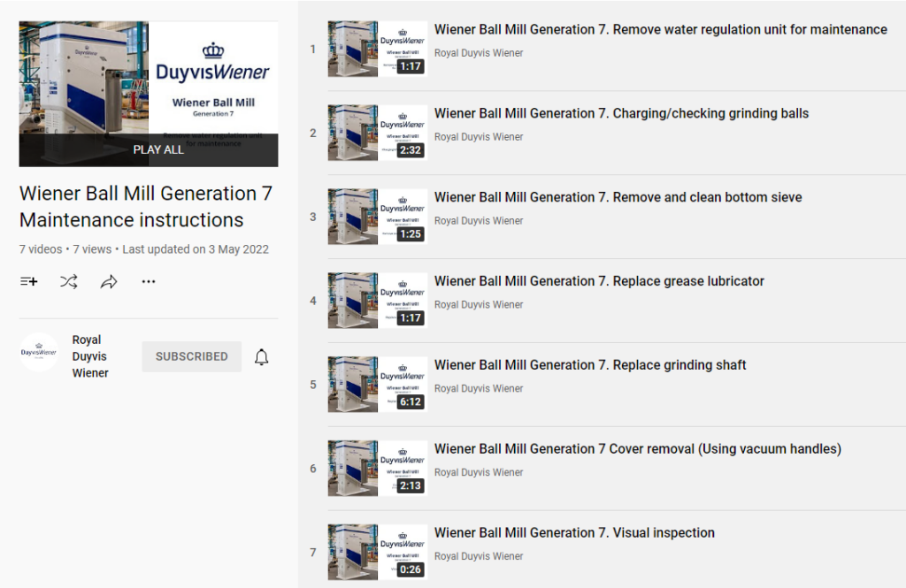Open 'Charging/checking grinding balls' video title
Screen dimensions: 906x588
[x=622, y=113]
